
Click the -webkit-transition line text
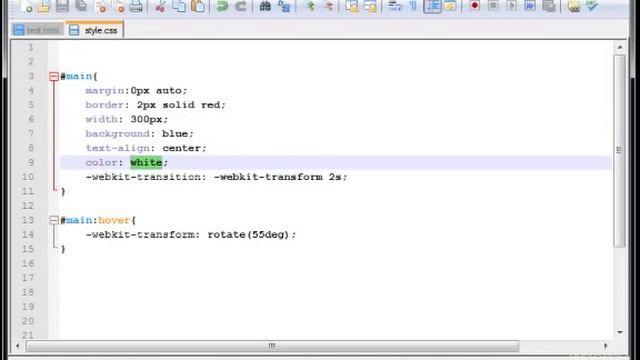pos(216,177)
